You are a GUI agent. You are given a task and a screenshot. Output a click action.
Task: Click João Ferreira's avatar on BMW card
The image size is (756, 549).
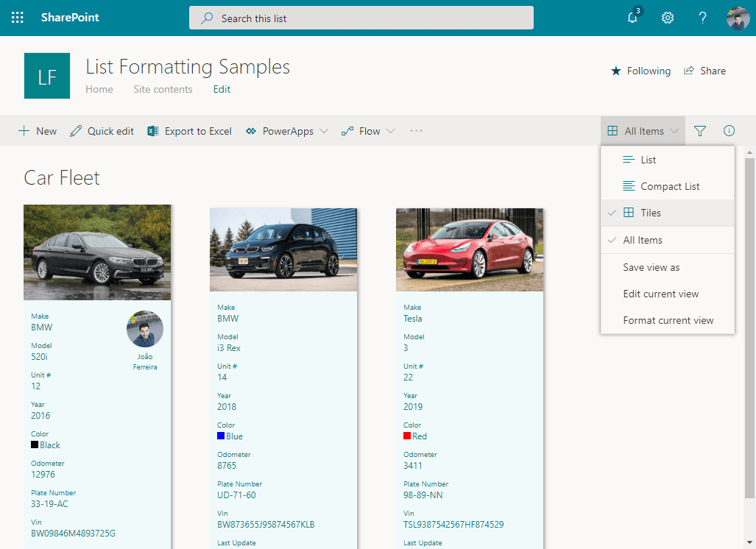[144, 329]
